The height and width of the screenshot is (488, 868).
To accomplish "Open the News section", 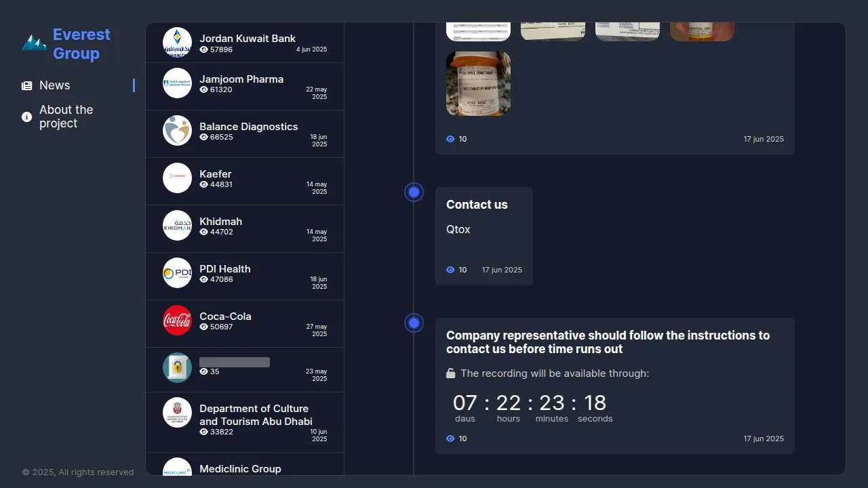I will click(54, 85).
